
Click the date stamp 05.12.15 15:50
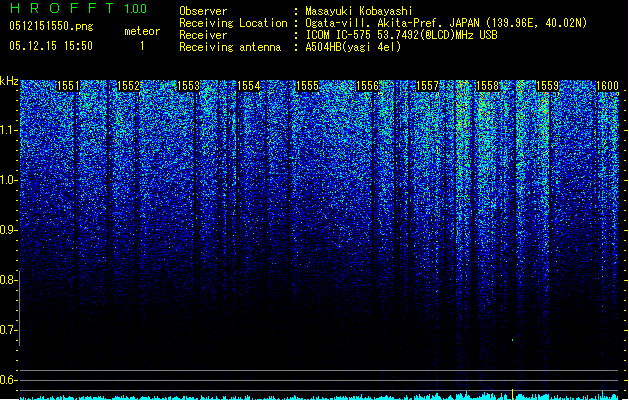(x=51, y=46)
